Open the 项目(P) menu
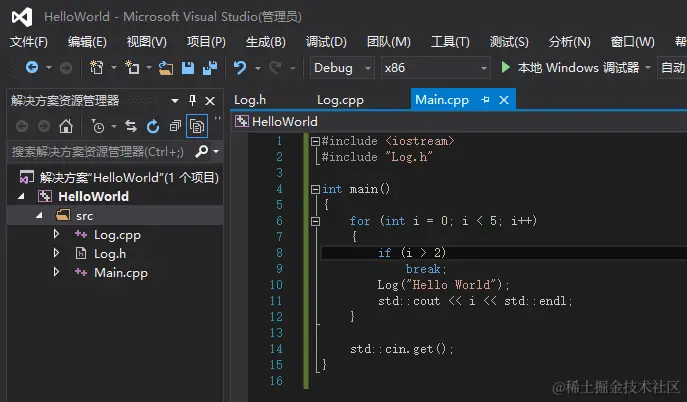This screenshot has height=402, width=687. pos(206,42)
